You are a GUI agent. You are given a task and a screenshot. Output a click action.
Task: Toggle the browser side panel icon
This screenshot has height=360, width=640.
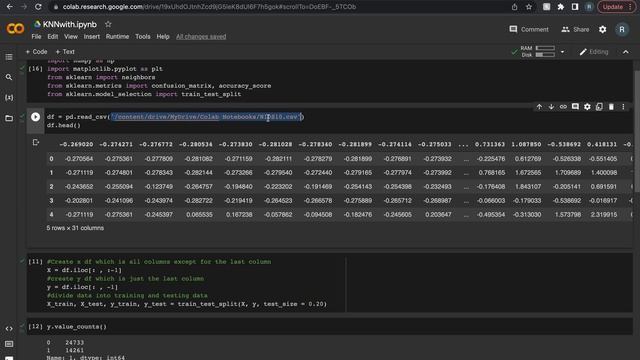pyautogui.click(x=575, y=7)
